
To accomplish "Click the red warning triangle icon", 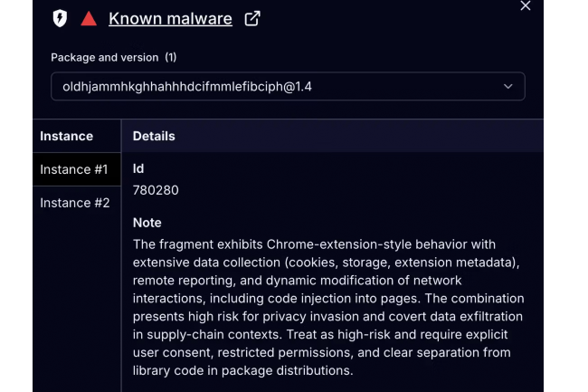I will click(89, 18).
